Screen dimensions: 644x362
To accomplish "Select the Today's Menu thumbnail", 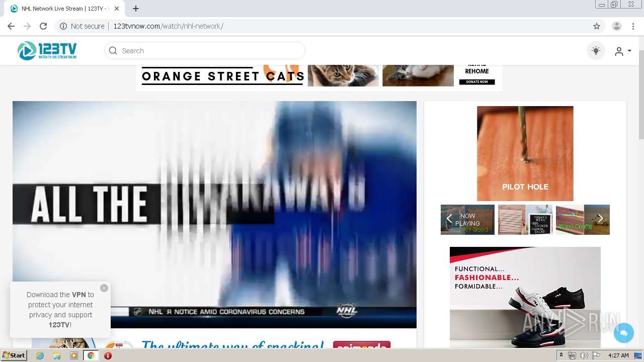I will click(x=525, y=220).
